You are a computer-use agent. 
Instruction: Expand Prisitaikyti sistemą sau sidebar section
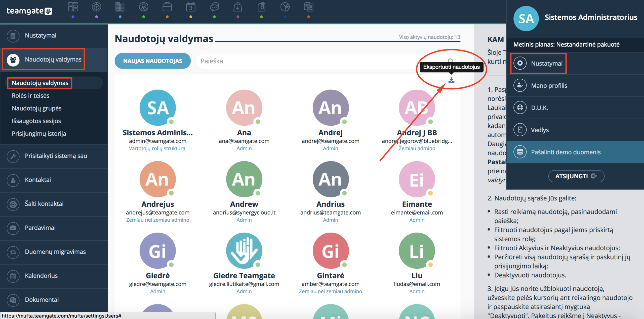(x=54, y=156)
